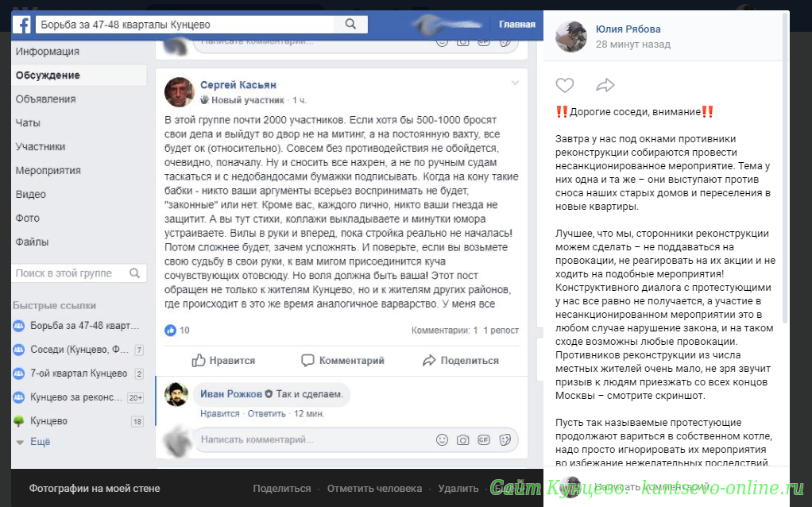
Task: Open Сергей Касьян's profile link
Action: point(238,85)
